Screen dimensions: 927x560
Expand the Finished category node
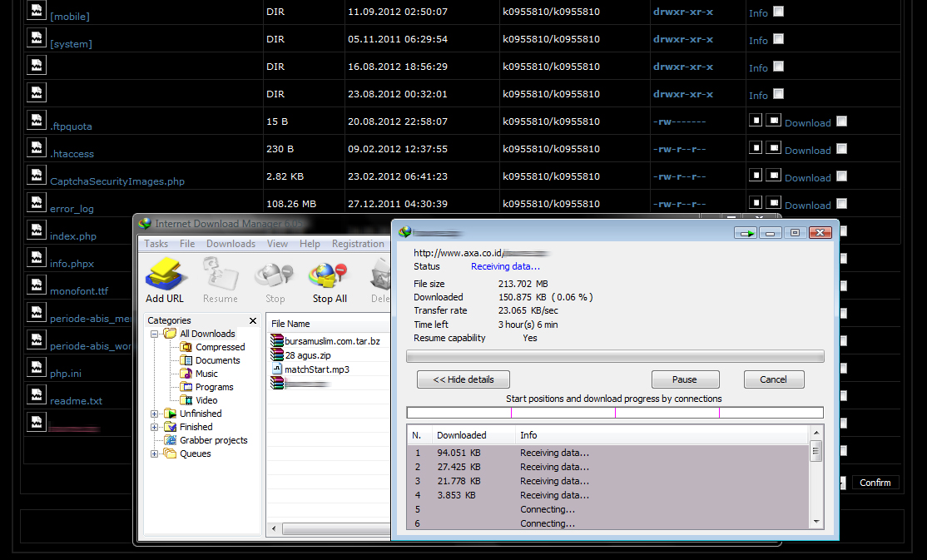[154, 427]
